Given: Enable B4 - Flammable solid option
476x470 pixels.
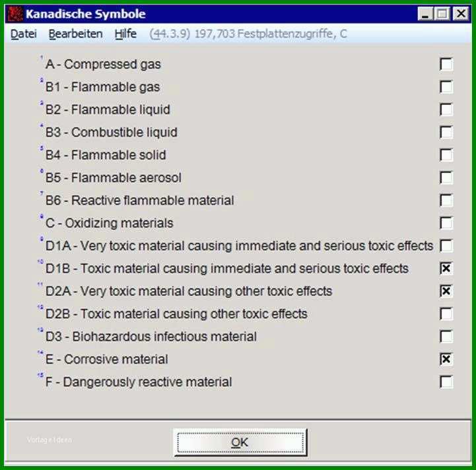Looking at the screenshot, I should coord(446,155).
